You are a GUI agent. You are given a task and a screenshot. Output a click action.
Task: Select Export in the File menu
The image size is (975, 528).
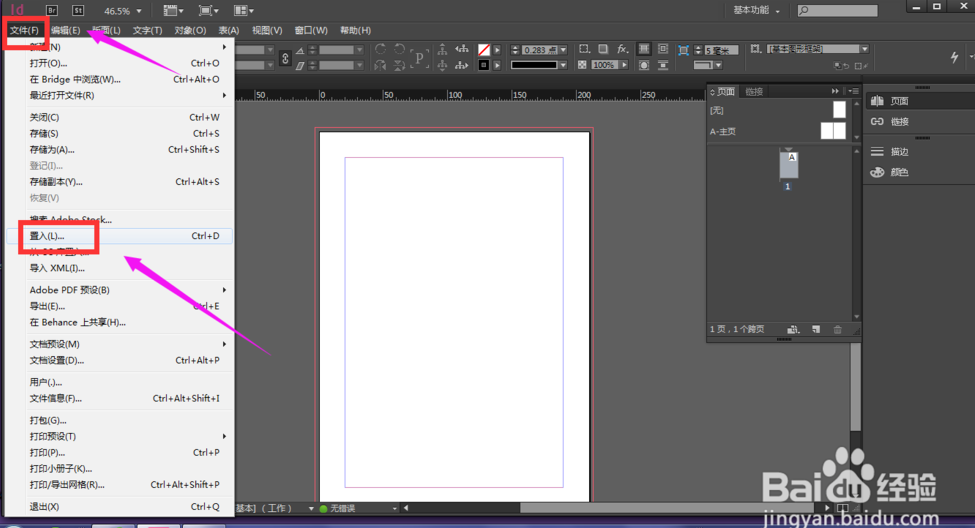pos(47,306)
